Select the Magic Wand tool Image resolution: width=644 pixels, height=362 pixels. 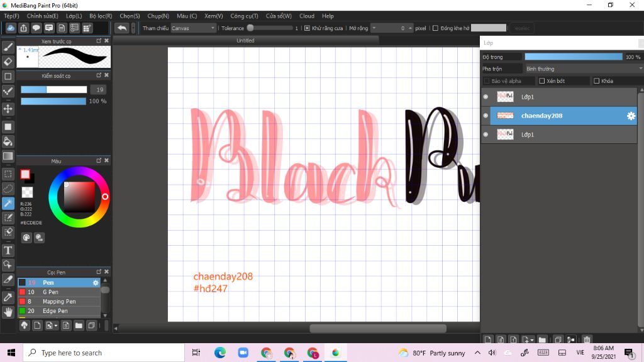point(8,203)
